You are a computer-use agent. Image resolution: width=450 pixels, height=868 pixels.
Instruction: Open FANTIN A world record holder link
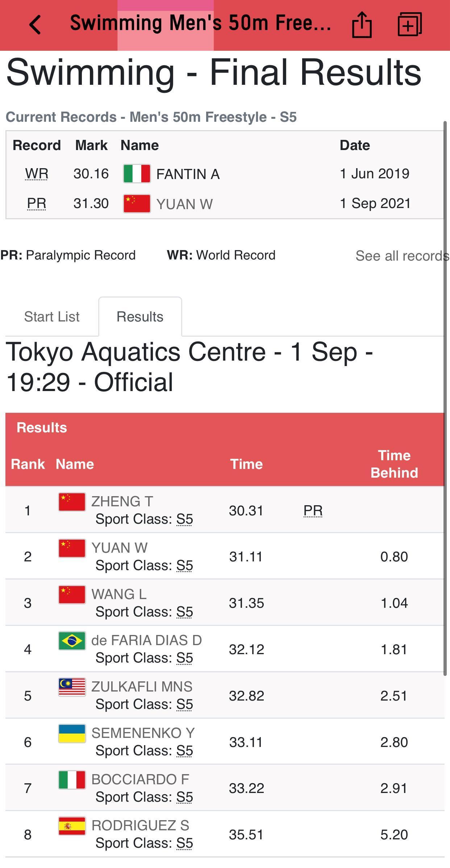[188, 174]
